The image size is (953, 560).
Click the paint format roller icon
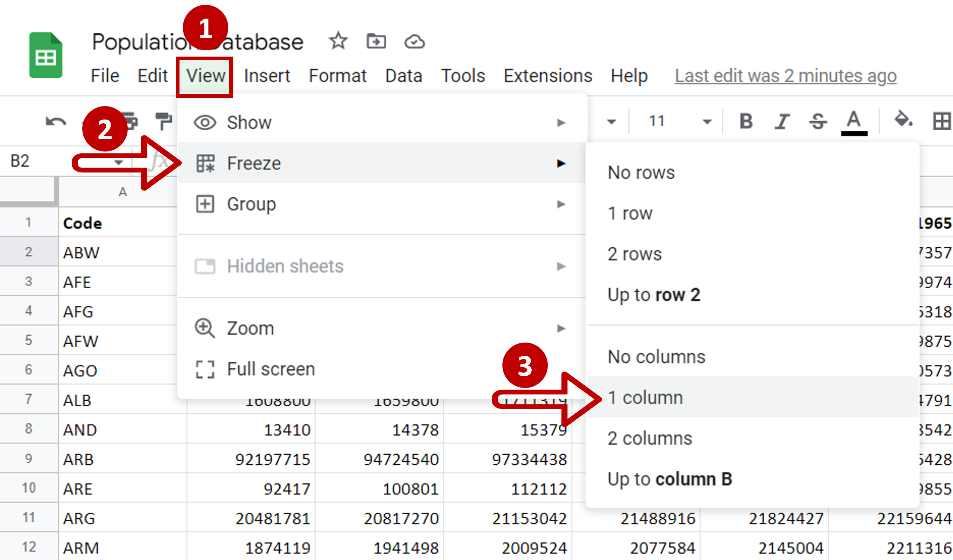pos(164,121)
